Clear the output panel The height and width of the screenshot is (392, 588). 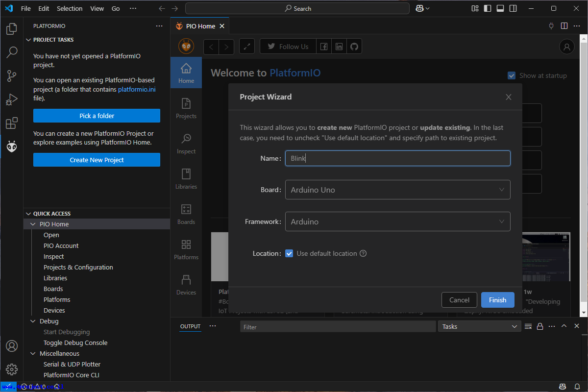528,326
